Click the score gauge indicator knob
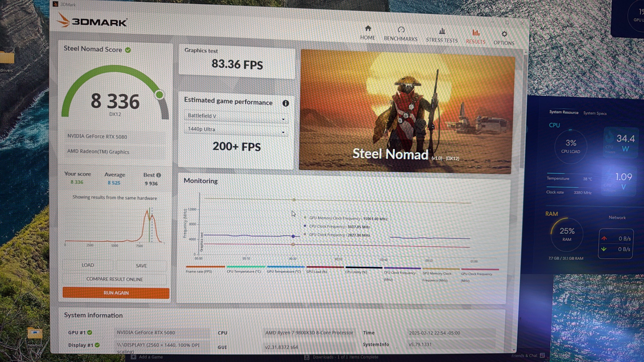The width and height of the screenshot is (644, 362). coord(159,95)
